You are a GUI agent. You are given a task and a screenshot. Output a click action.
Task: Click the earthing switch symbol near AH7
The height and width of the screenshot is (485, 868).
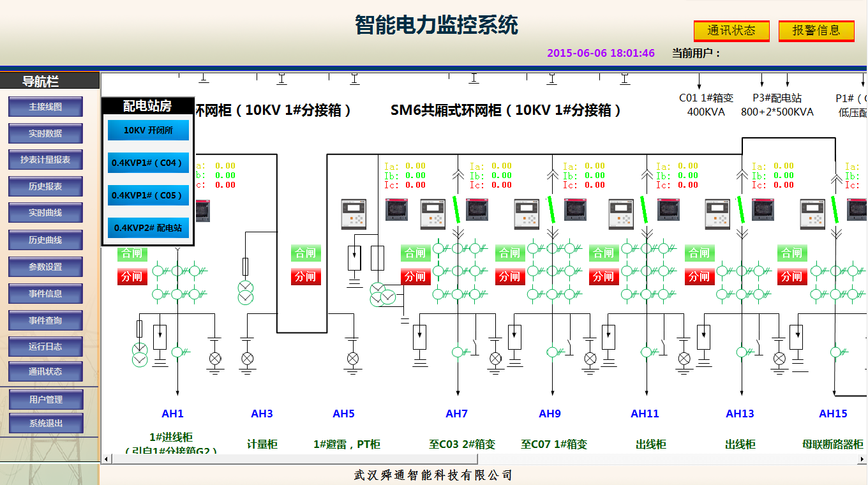pyautogui.click(x=477, y=345)
